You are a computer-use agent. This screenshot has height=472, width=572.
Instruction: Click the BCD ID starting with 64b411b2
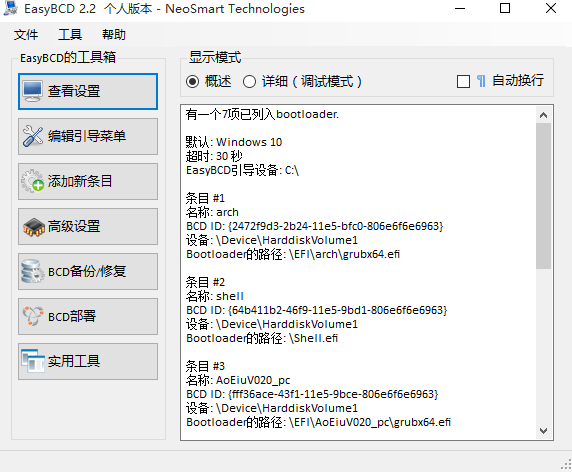point(337,310)
